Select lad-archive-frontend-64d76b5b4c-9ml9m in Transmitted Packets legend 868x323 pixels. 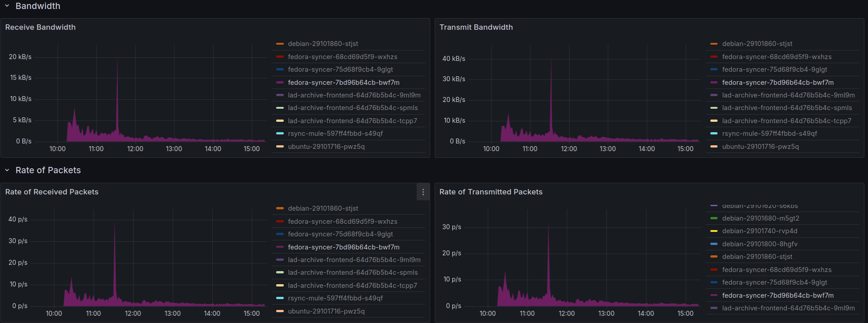tap(788, 308)
